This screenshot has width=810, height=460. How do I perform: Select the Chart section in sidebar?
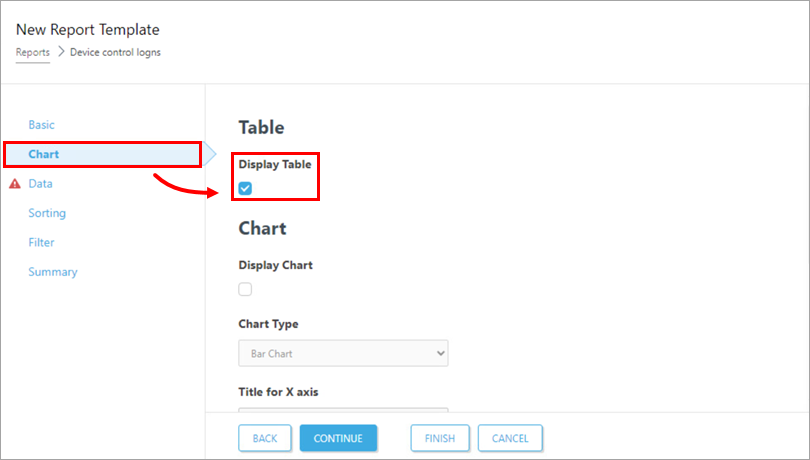click(x=44, y=154)
